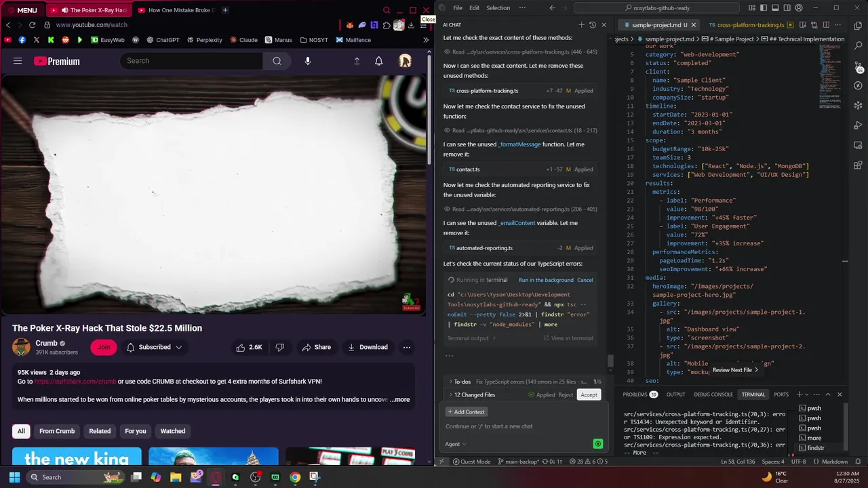Open Run and Debug in the activity bar
Image resolution: width=868 pixels, height=488 pixels.
click(858, 125)
